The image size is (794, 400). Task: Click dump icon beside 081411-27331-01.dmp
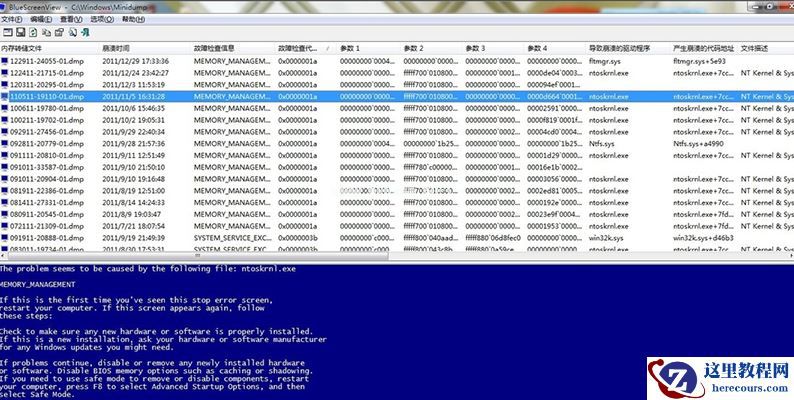5,203
